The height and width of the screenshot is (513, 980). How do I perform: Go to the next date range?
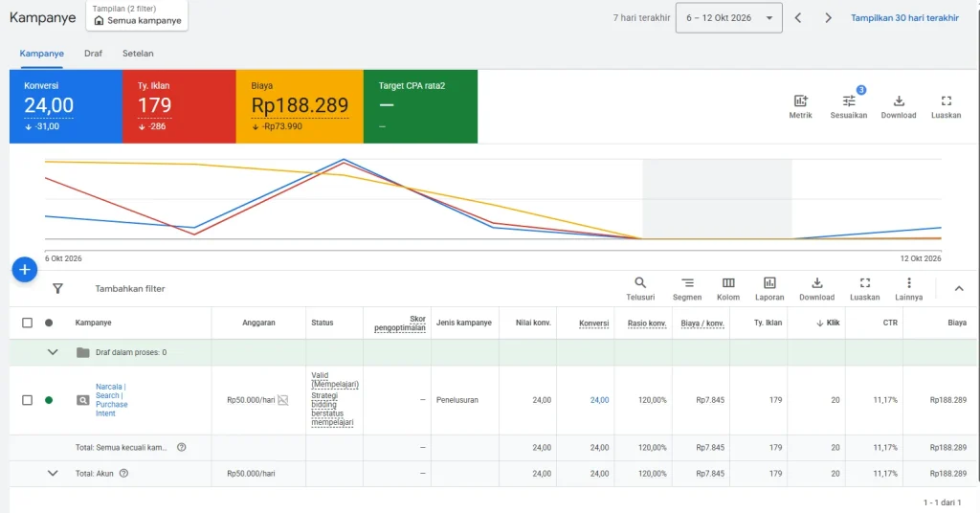coord(828,18)
